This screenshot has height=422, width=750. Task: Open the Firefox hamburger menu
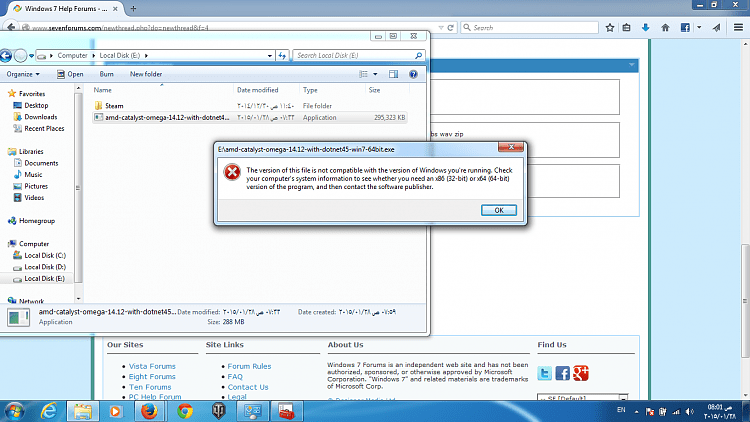pos(738,28)
